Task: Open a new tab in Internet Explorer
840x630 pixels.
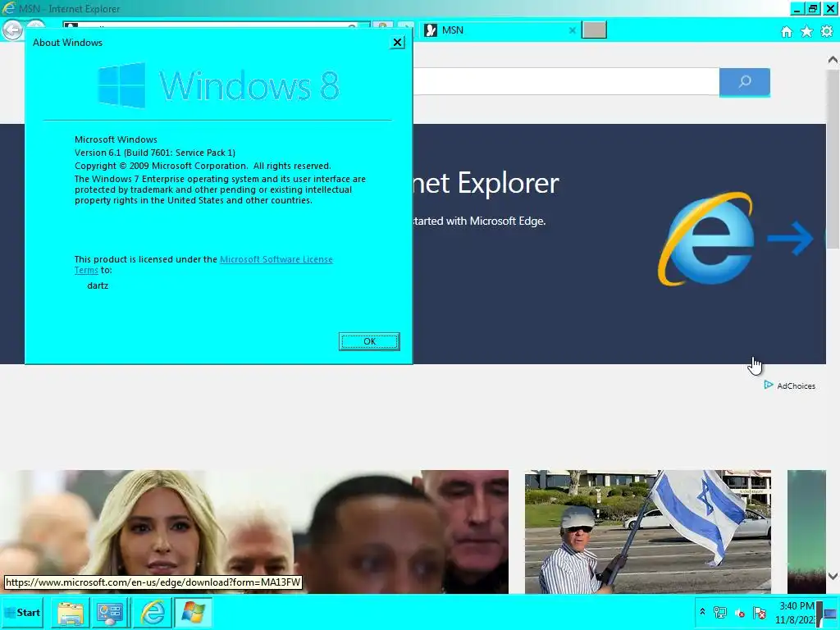Action: coord(594,30)
